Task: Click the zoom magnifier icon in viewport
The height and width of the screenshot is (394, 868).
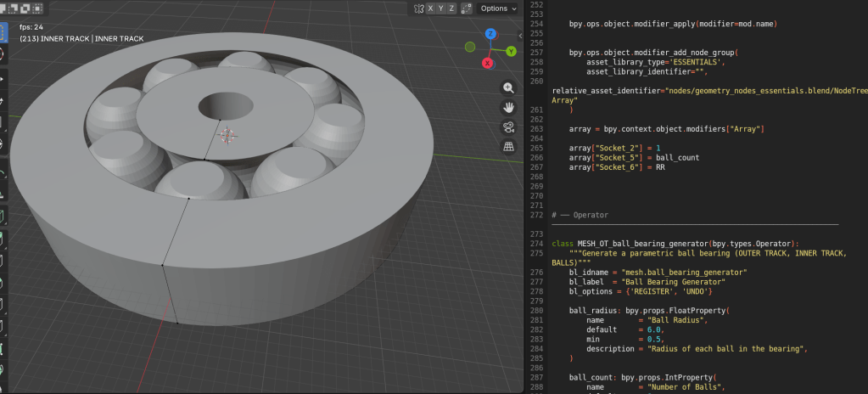Action: (508, 87)
